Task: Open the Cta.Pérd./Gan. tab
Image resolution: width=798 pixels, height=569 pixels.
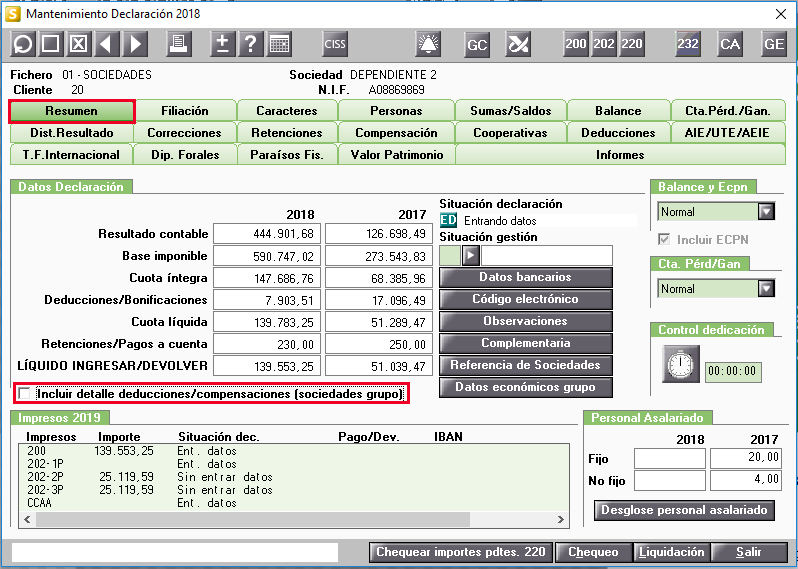Action: (x=728, y=111)
